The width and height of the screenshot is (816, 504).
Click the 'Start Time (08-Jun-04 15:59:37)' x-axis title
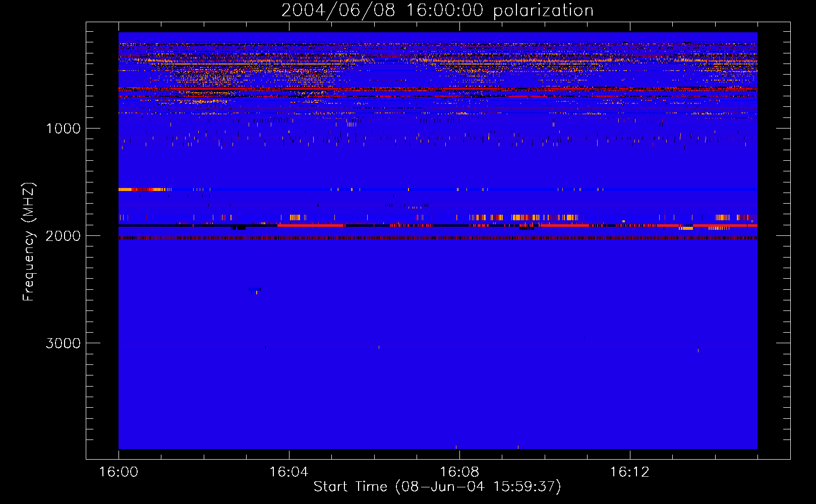[437, 487]
